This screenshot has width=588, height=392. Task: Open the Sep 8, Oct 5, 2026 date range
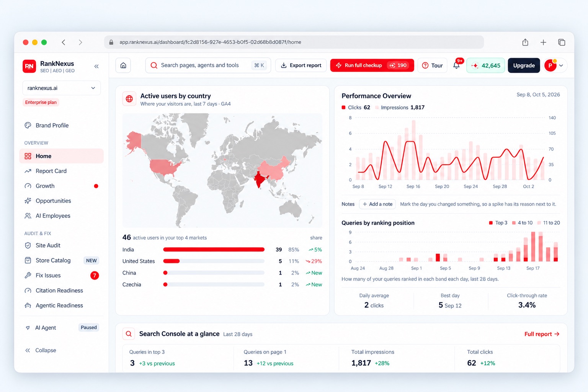[x=538, y=95]
